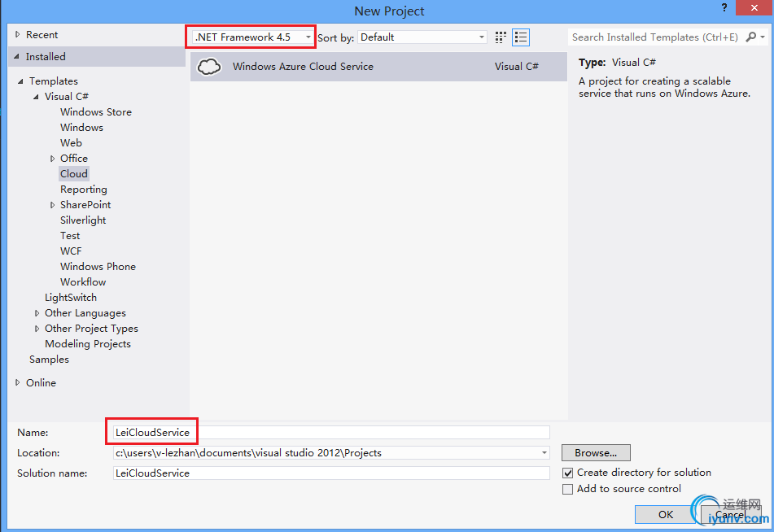Expand the SharePoint tree node
774x532 pixels.
click(x=52, y=205)
